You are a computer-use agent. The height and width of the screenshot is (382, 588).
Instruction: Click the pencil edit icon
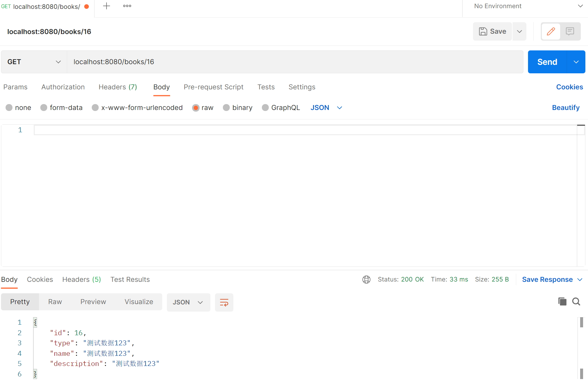551,31
